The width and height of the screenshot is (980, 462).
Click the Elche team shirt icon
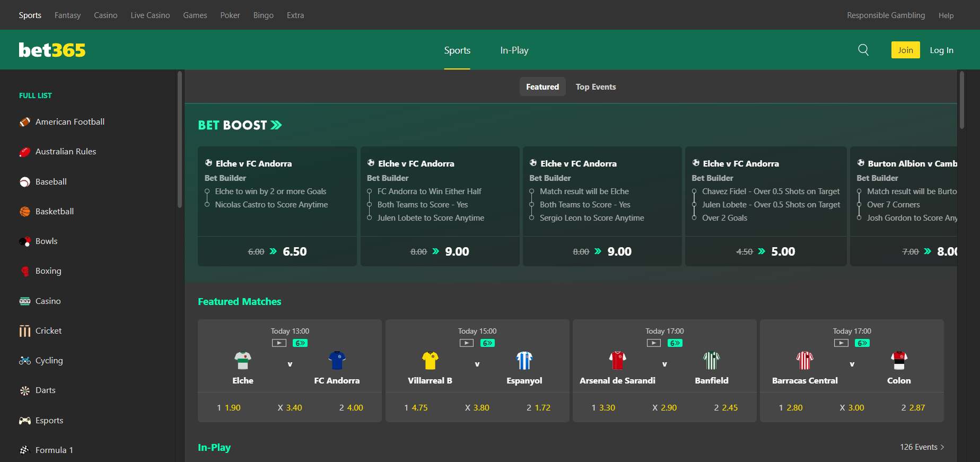point(243,360)
